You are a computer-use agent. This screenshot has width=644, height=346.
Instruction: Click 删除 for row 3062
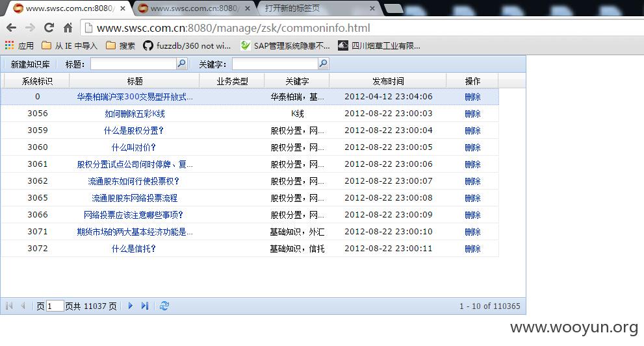pyautogui.click(x=472, y=181)
